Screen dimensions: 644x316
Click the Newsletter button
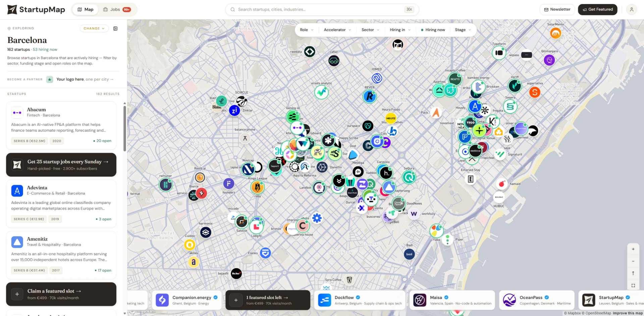(x=557, y=9)
